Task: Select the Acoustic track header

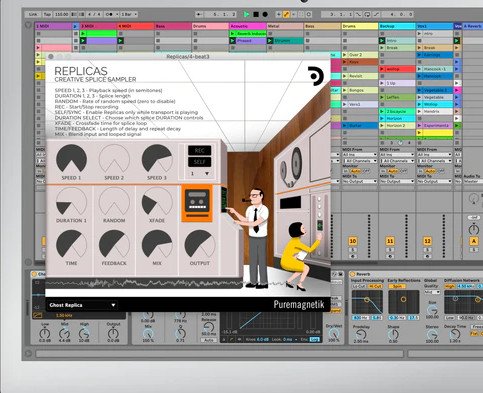Action: (248, 26)
